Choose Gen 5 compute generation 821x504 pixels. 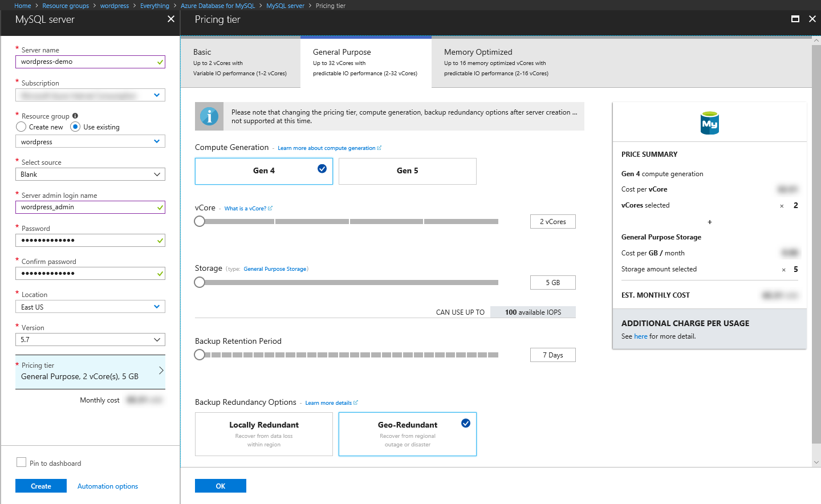click(x=408, y=171)
